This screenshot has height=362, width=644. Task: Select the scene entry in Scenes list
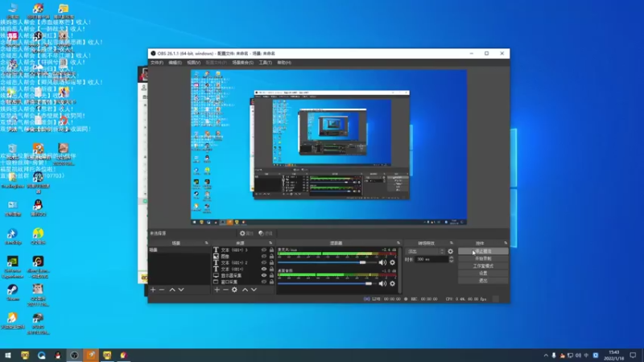180,250
